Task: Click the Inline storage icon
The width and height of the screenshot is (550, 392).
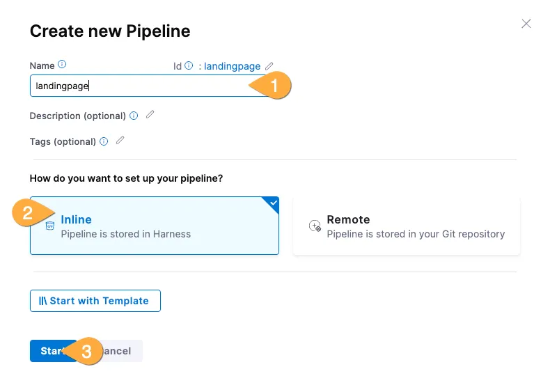Action: (49, 226)
